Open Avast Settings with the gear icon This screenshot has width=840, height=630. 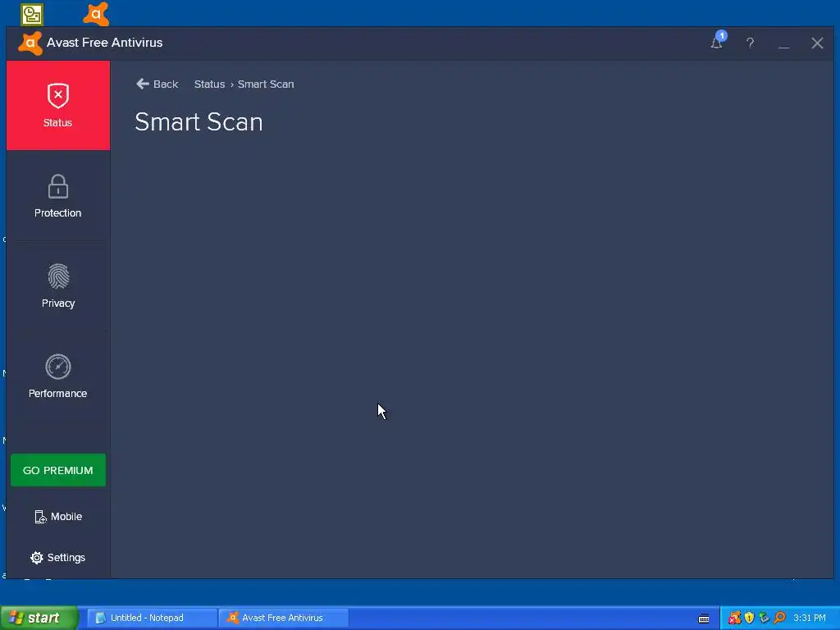pyautogui.click(x=58, y=558)
